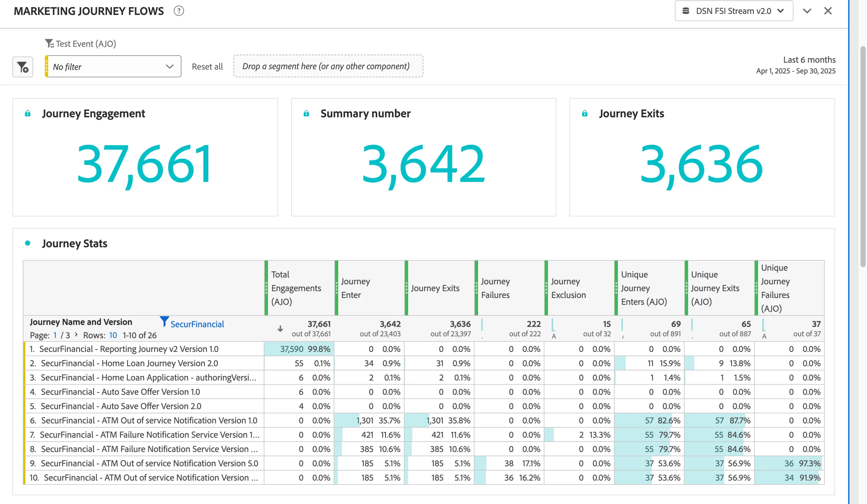Click the lock icon beside Journey Engagement
The height and width of the screenshot is (504, 867).
point(28,113)
